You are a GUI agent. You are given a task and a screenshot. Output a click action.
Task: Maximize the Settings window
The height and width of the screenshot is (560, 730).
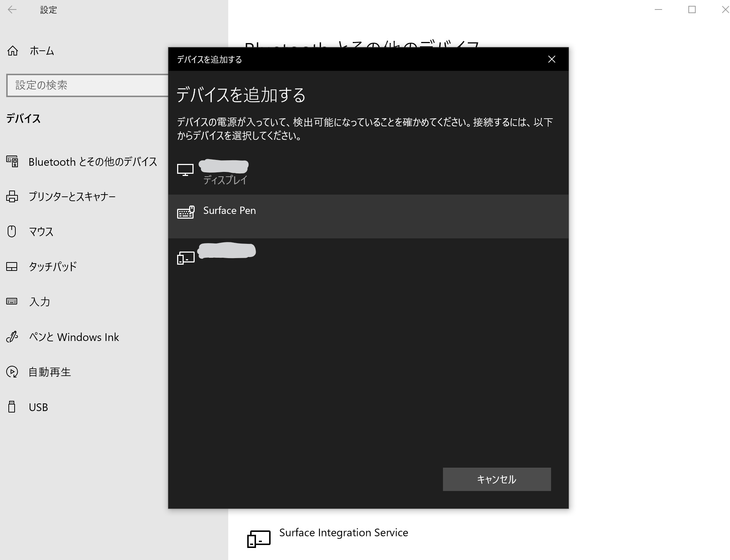click(692, 10)
